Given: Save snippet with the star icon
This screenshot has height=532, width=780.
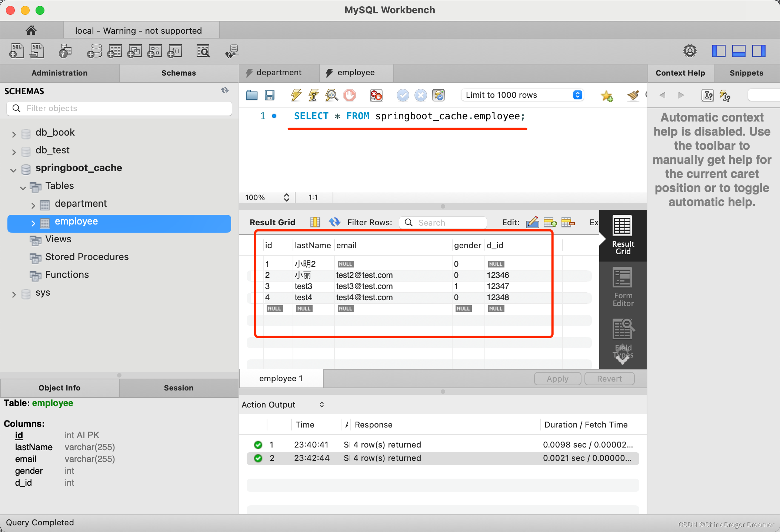Looking at the screenshot, I should click(x=607, y=96).
